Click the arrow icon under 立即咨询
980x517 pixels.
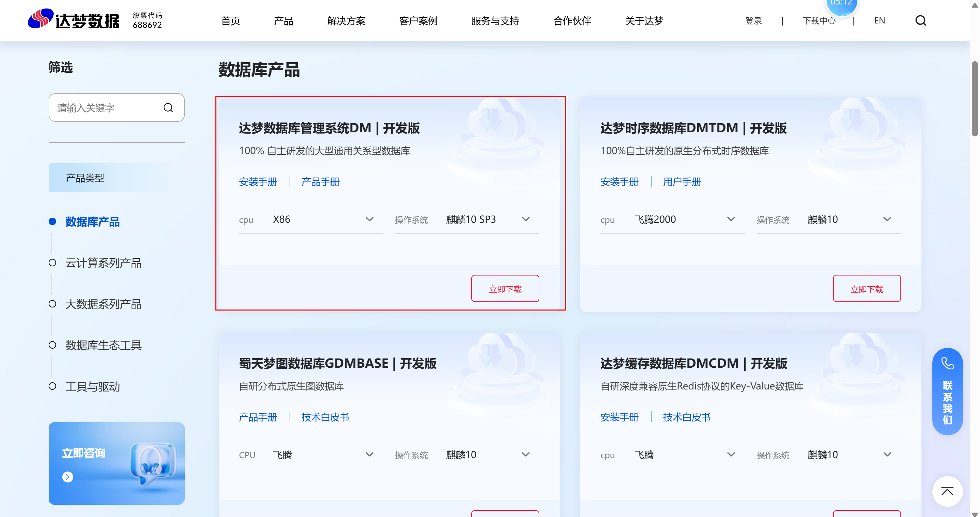point(68,477)
